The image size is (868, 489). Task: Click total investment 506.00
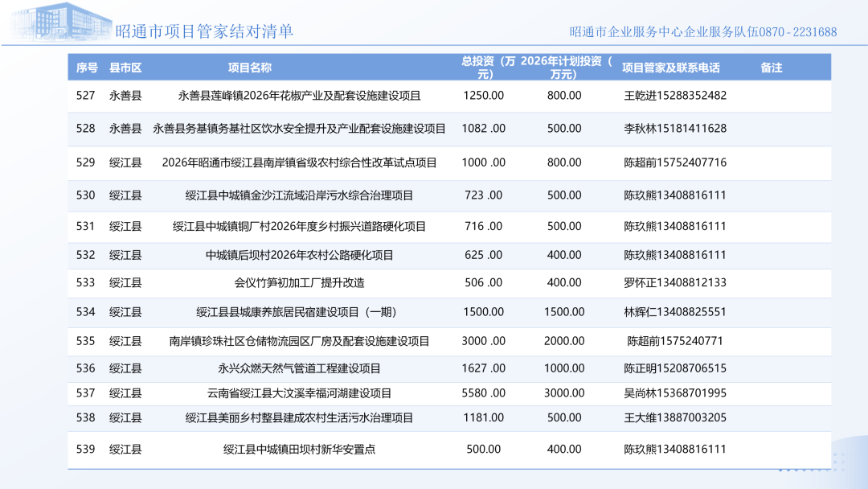click(x=484, y=283)
